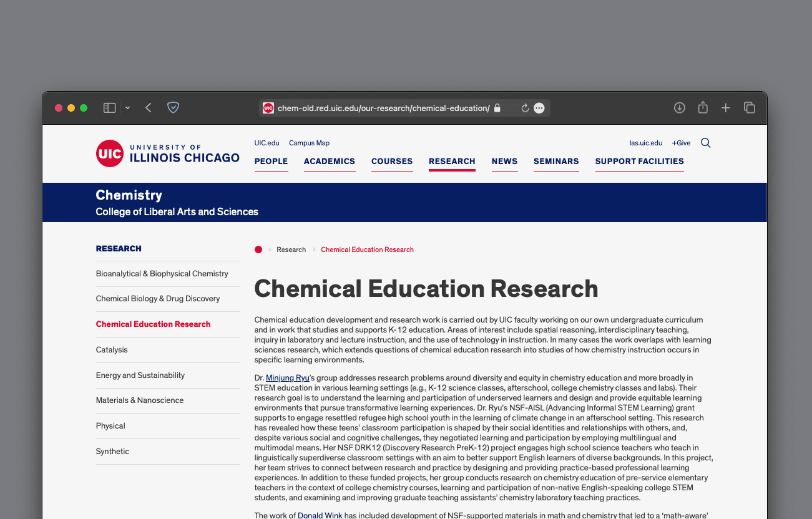Close the Safari window
This screenshot has height=519, width=812.
(x=59, y=108)
